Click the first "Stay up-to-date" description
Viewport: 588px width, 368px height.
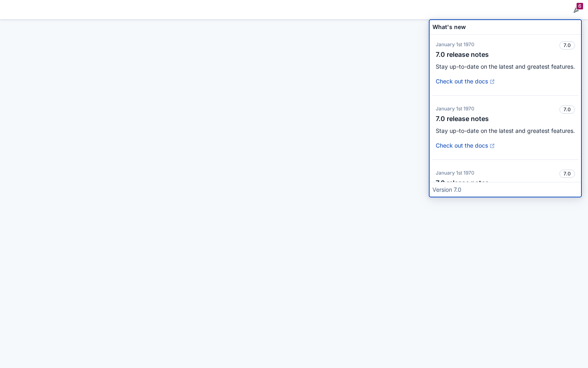[x=505, y=67]
